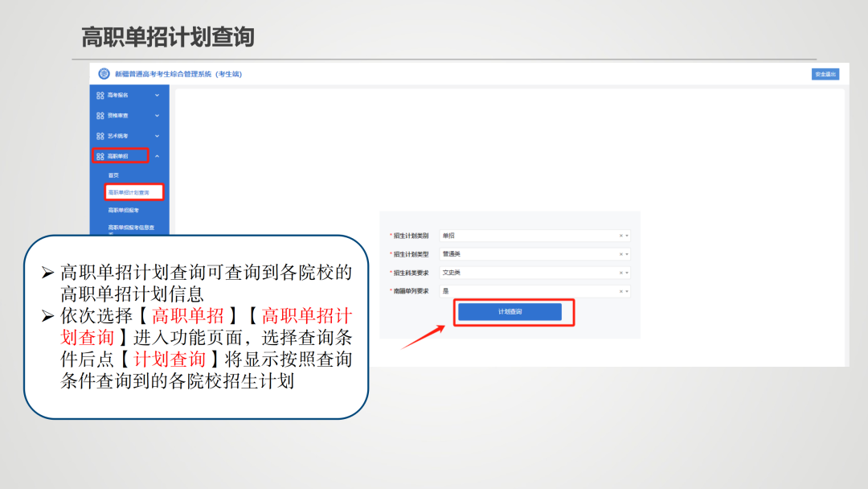This screenshot has height=489, width=868.
Task: Expand the 高考报名 menu section
Action: click(155, 97)
